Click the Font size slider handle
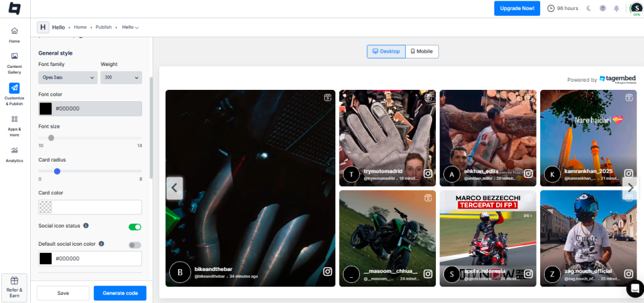 [x=51, y=138]
